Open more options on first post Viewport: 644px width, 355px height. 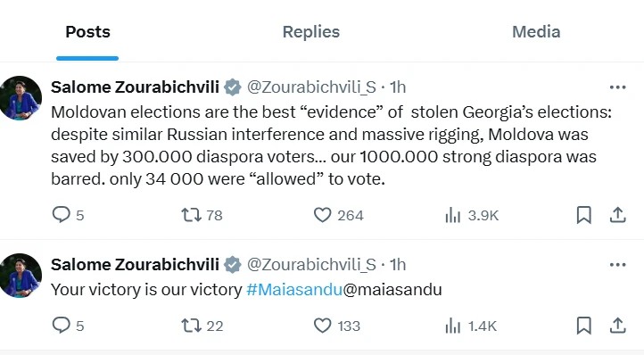(x=618, y=87)
